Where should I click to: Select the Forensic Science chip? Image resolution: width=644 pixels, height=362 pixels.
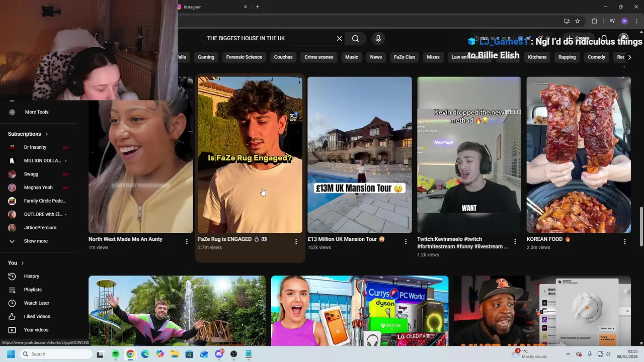point(244,57)
